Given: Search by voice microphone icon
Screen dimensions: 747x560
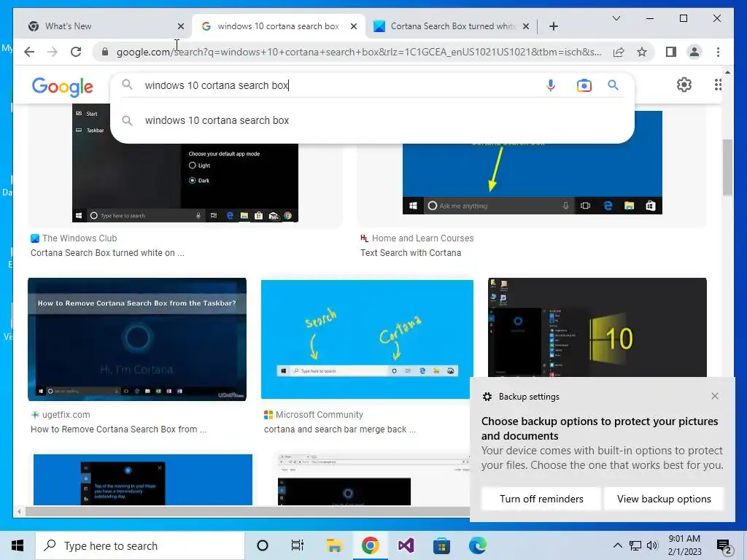Looking at the screenshot, I should pos(550,85).
